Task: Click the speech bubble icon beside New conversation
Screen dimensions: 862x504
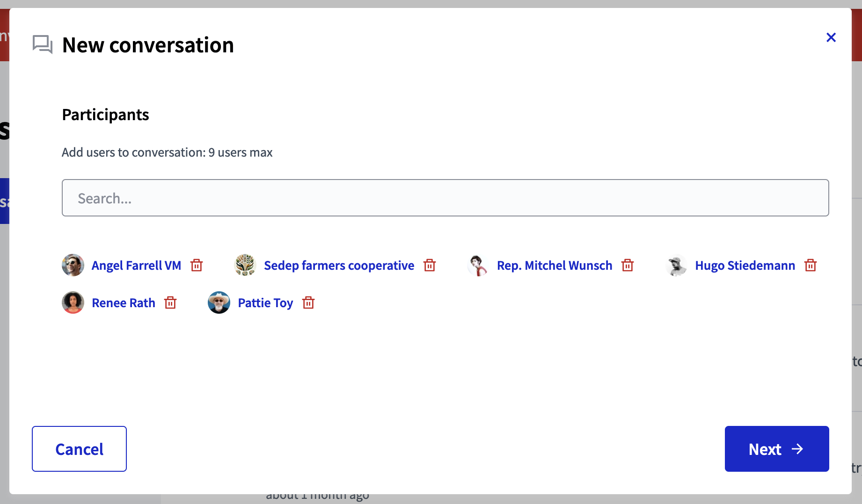Action: (x=42, y=44)
